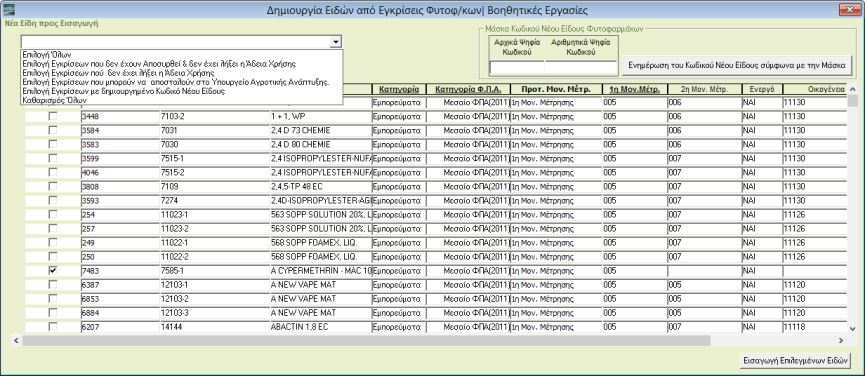Select the cell '2,4 D 80 CHEMIE'

click(x=321, y=144)
